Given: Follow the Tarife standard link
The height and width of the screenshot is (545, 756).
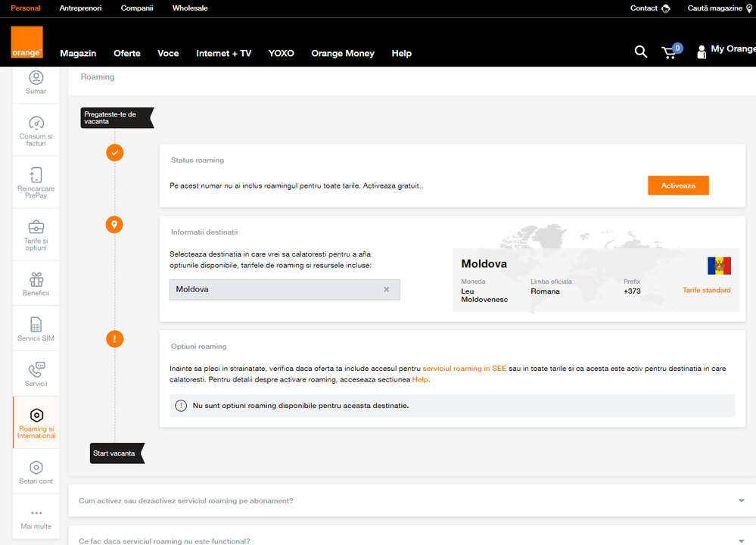Looking at the screenshot, I should click(706, 290).
